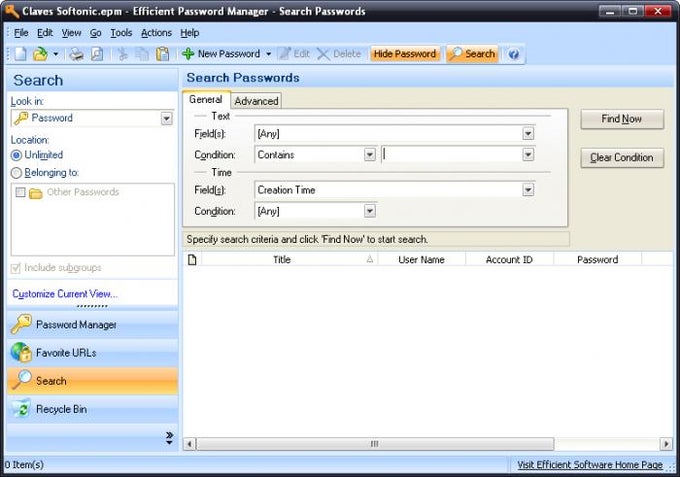Select the Unlimited location radio button
Viewport: 680px width, 477px height.
[x=16, y=155]
